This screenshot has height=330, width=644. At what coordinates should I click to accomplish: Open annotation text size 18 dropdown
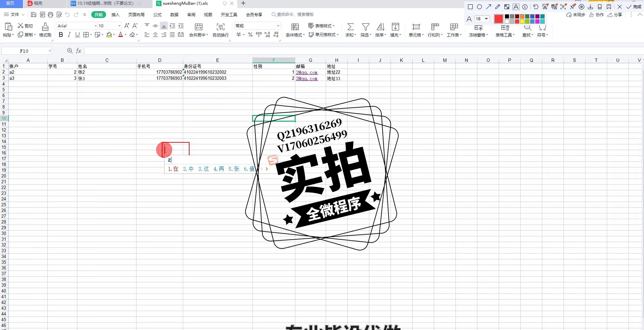pyautogui.click(x=486, y=19)
